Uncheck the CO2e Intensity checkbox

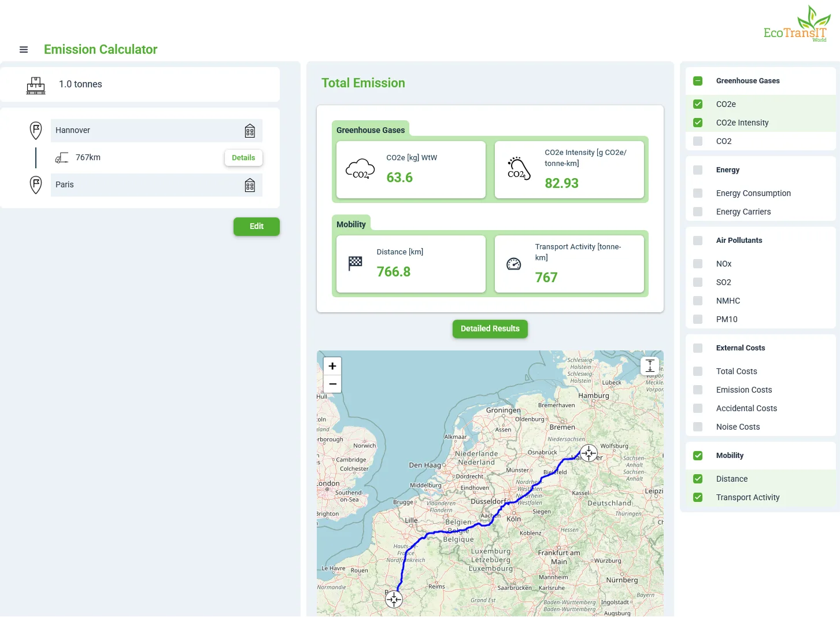point(698,123)
